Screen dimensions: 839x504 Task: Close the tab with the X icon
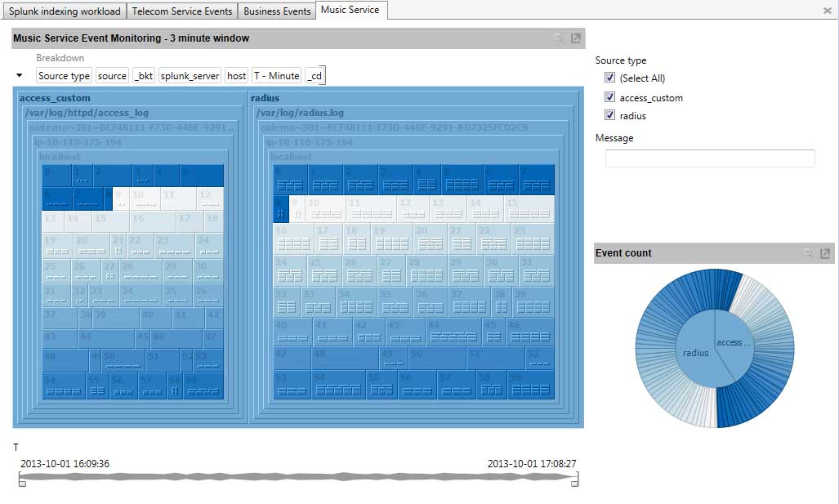click(827, 11)
